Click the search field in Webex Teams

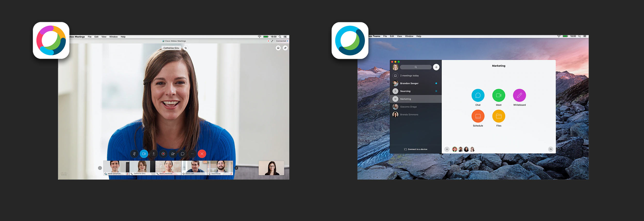[x=416, y=67]
